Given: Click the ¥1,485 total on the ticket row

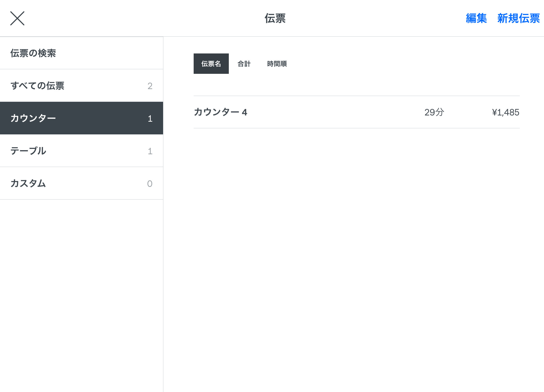Looking at the screenshot, I should click(505, 112).
